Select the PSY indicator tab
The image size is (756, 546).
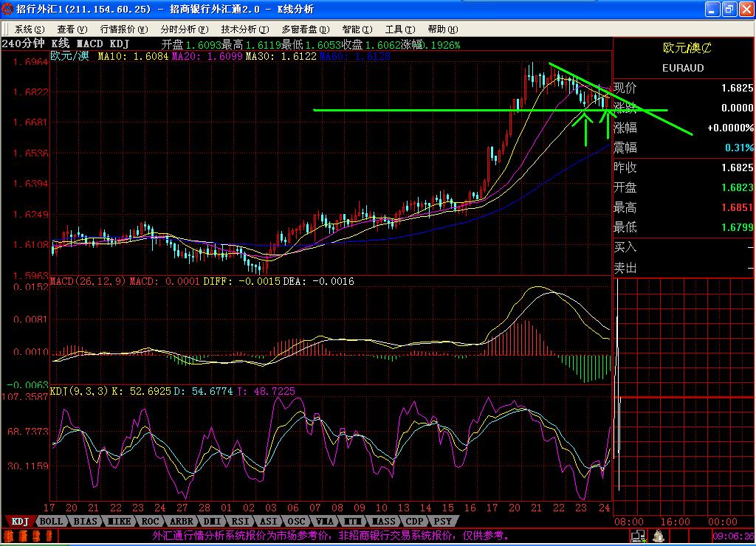point(442,521)
